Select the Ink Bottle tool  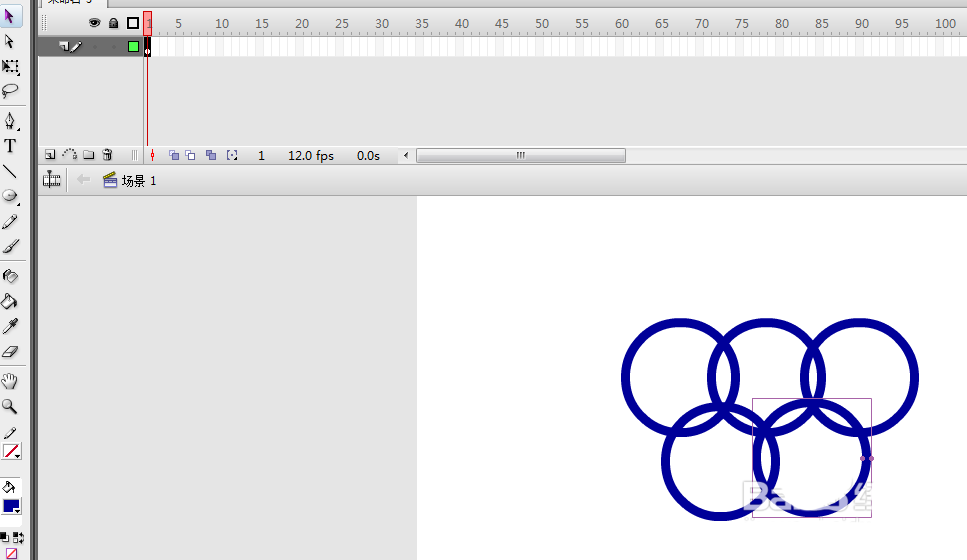point(10,276)
